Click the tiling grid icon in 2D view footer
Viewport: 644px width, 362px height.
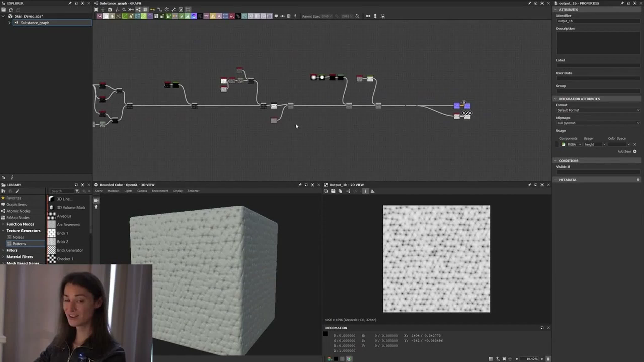[491, 359]
